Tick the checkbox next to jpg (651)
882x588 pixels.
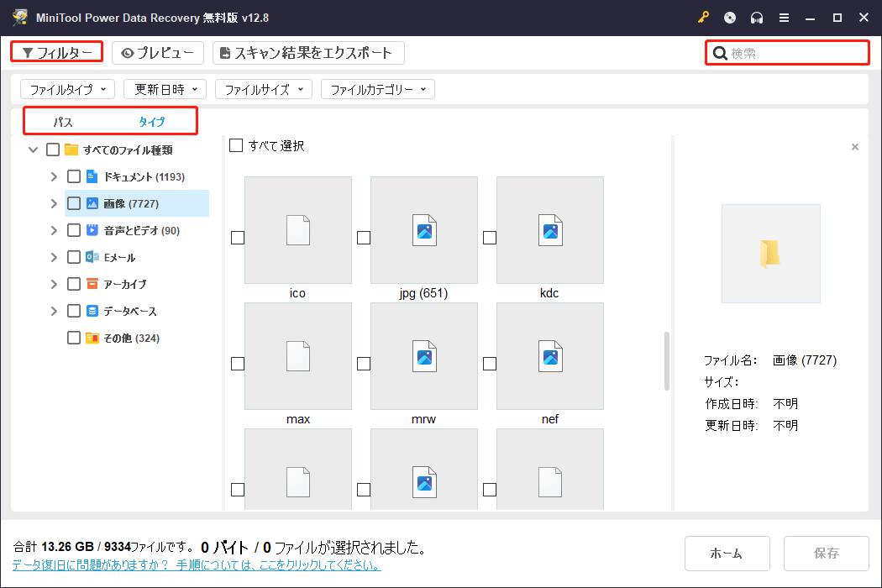363,237
